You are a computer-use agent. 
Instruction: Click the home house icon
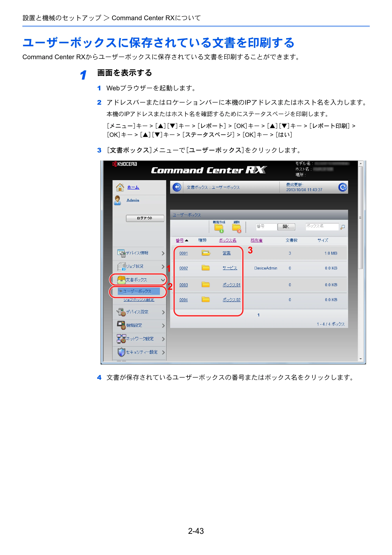pos(120,187)
